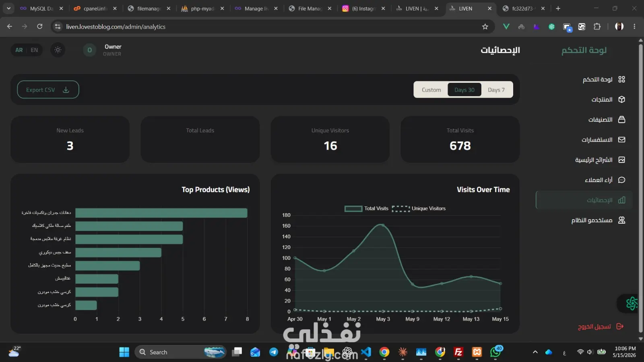Select the Days 7 range tab
Screen dimensions: 644x362
(x=496, y=90)
